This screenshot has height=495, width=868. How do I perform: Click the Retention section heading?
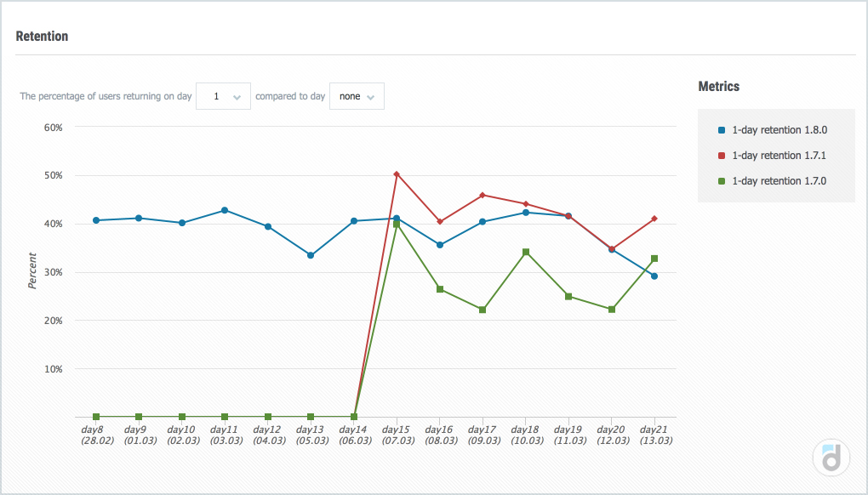(x=42, y=37)
